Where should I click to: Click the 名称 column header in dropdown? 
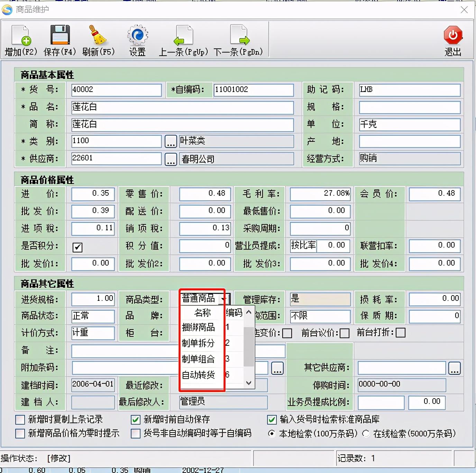click(x=203, y=313)
